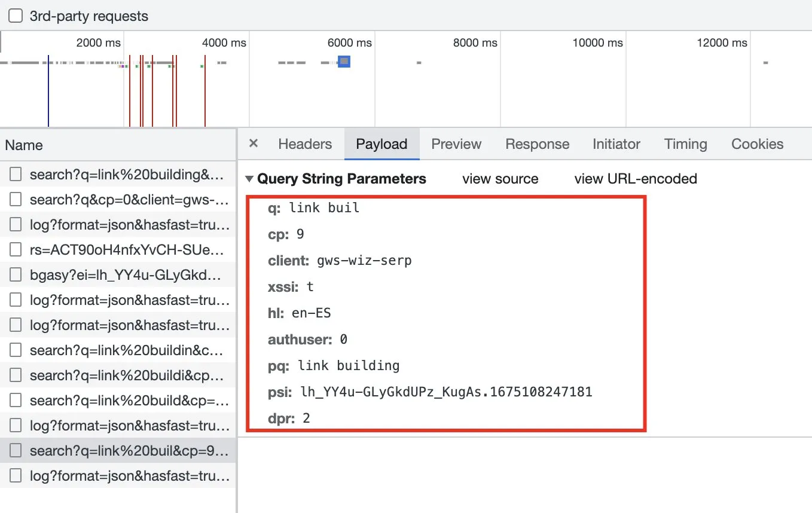Open the Headers tab
The width and height of the screenshot is (812, 513).
(305, 144)
